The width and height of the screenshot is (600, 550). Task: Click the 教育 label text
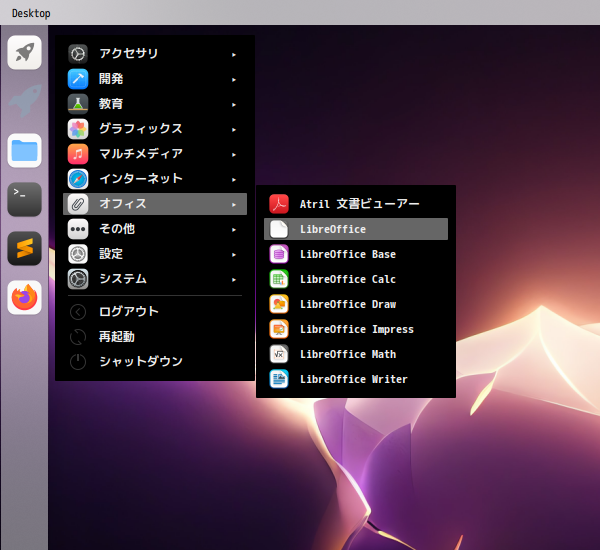click(x=111, y=104)
